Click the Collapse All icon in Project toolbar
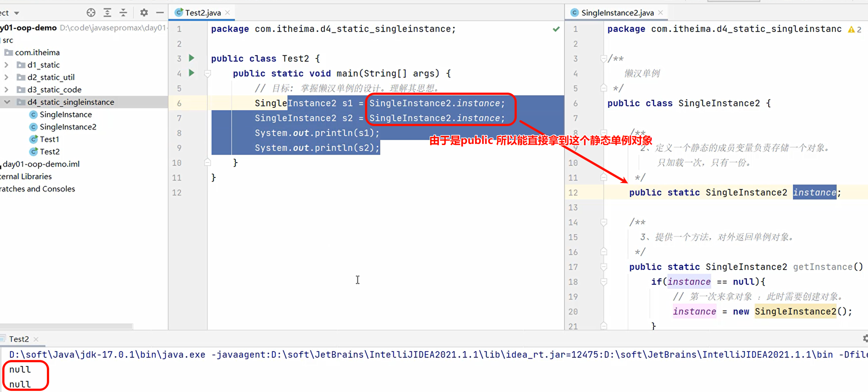The height and width of the screenshot is (392, 868). tap(123, 13)
